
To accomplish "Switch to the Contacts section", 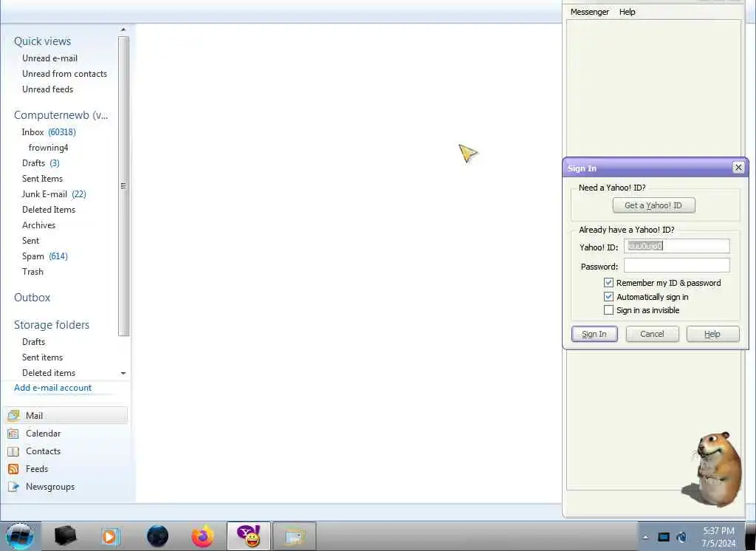I will [66, 451].
